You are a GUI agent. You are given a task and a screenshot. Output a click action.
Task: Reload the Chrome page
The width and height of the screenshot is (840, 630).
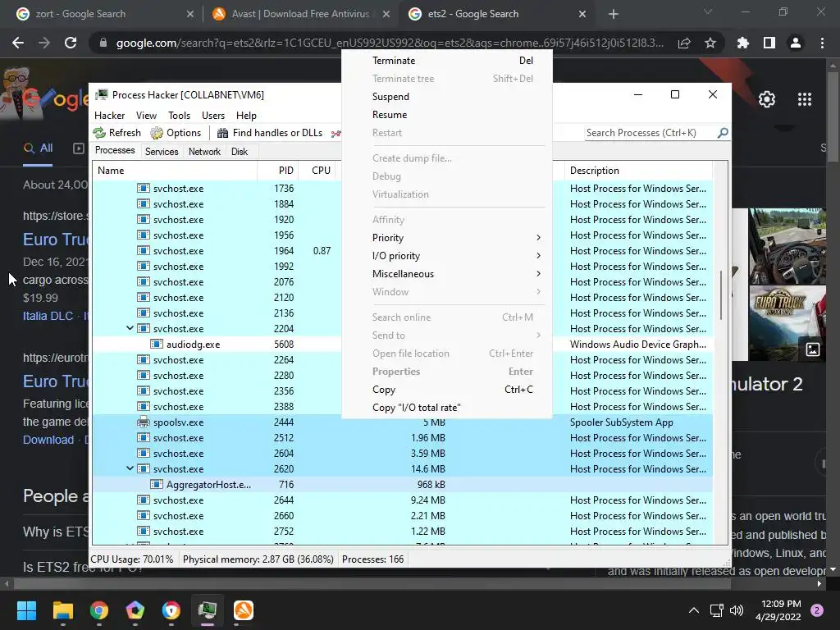pyautogui.click(x=71, y=43)
